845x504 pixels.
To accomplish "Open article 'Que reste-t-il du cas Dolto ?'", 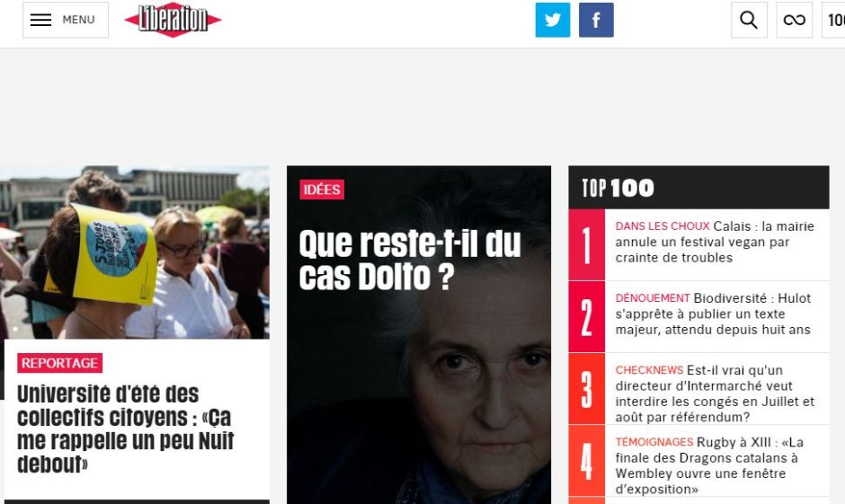I will [410, 260].
